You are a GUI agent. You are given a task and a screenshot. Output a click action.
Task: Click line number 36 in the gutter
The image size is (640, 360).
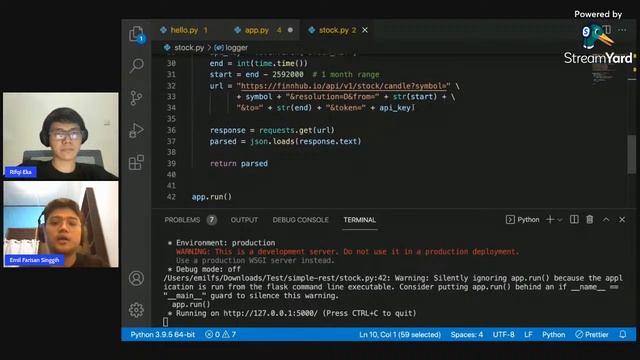[171, 130]
